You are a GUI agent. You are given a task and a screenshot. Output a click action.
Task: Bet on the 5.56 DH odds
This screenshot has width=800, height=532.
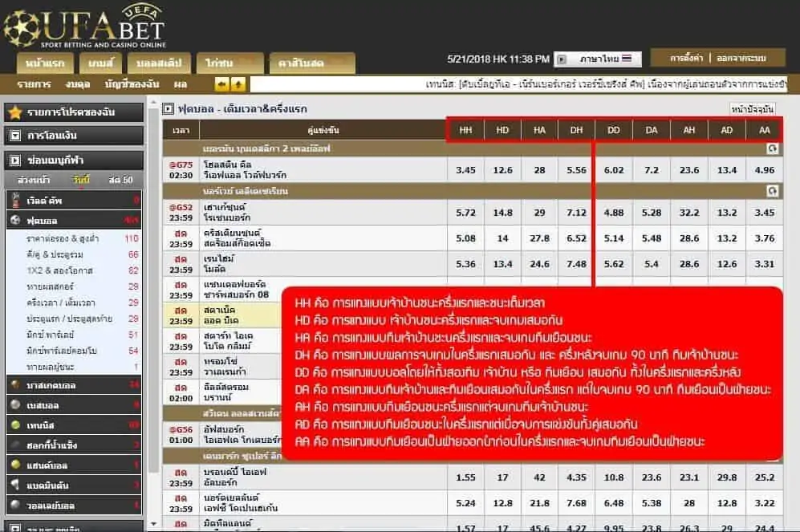click(x=577, y=170)
